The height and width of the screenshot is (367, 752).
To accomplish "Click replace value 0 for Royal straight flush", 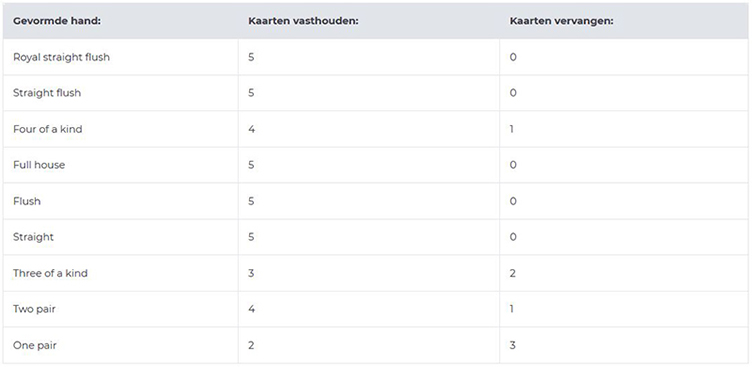I will pos(513,57).
